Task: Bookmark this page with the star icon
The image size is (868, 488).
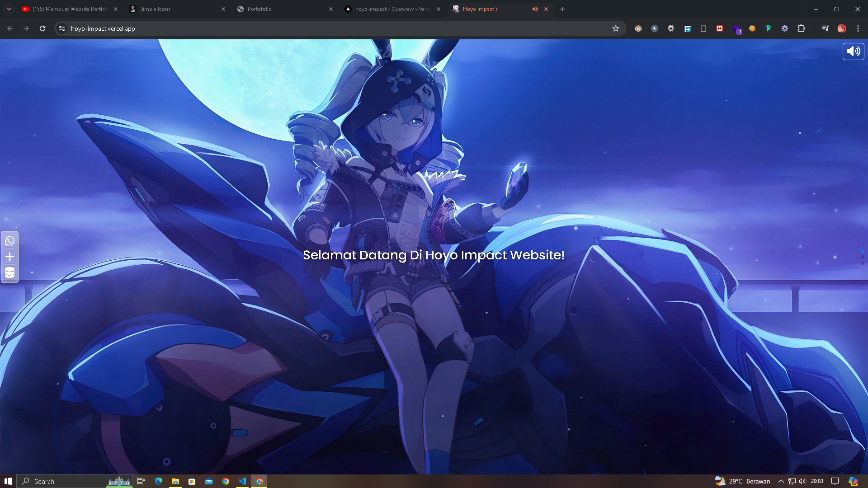Action: coord(616,28)
